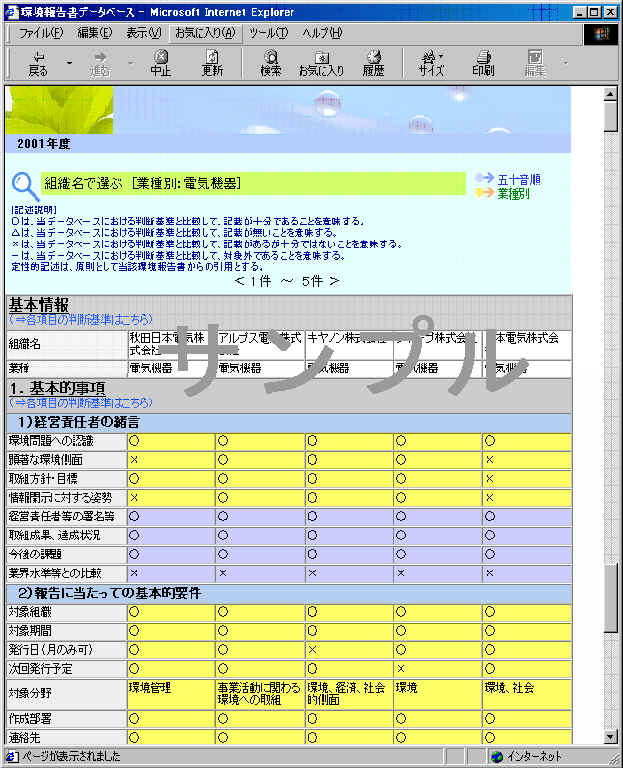The width and height of the screenshot is (623, 768).
Task: Click the 環境、経済、社会的側面 cell
Action: pos(349,694)
